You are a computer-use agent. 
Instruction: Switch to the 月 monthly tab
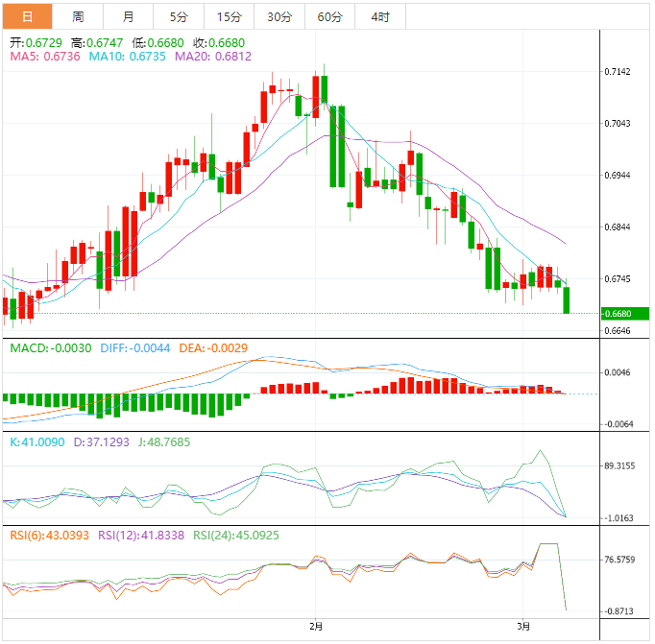pos(129,16)
